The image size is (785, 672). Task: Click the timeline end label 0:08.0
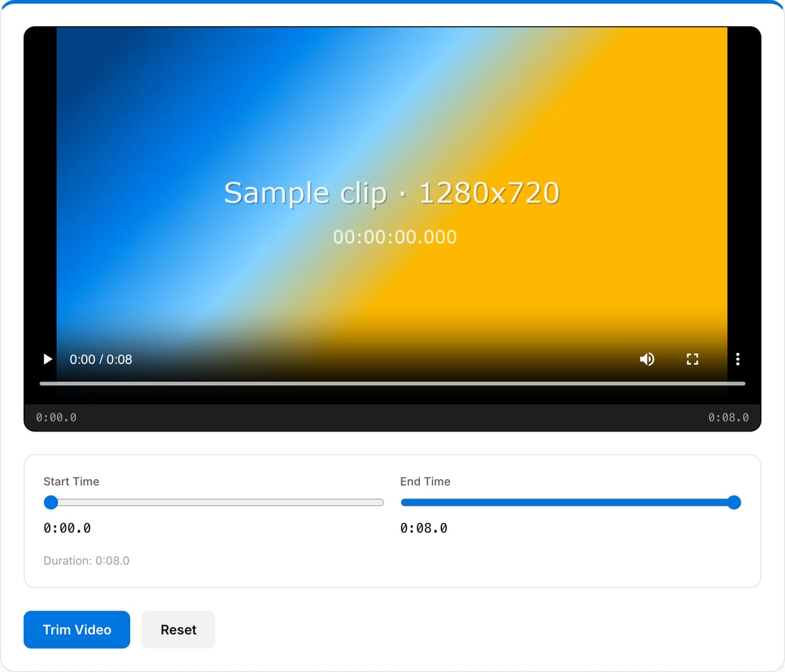(x=728, y=417)
